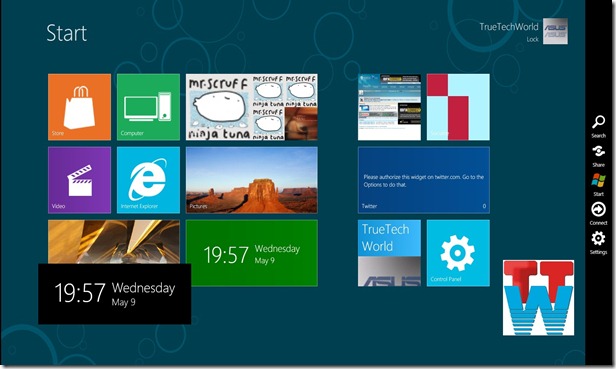Image resolution: width=616 pixels, height=369 pixels.
Task: Open the Pictures tile with desert photo
Action: pyautogui.click(x=252, y=180)
